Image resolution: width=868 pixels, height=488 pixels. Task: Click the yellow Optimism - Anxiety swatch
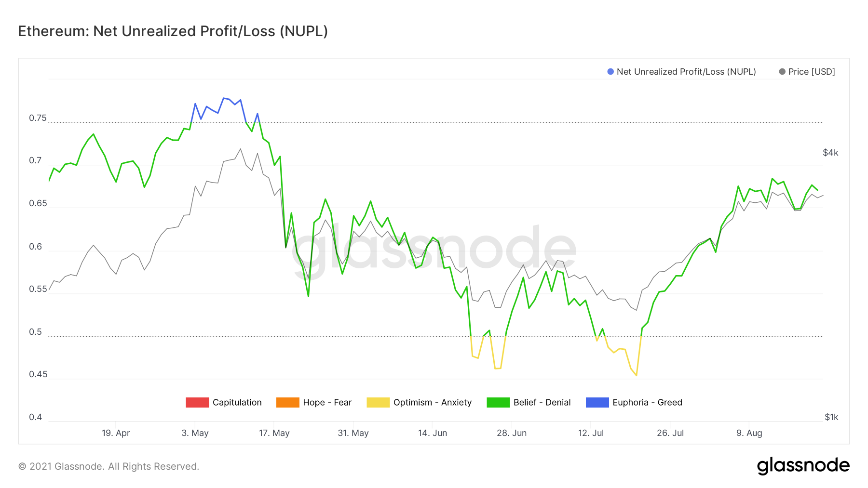click(378, 402)
